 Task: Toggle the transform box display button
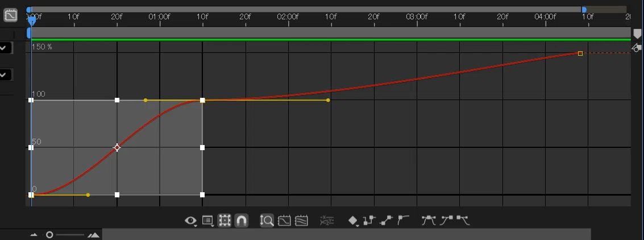tap(225, 221)
